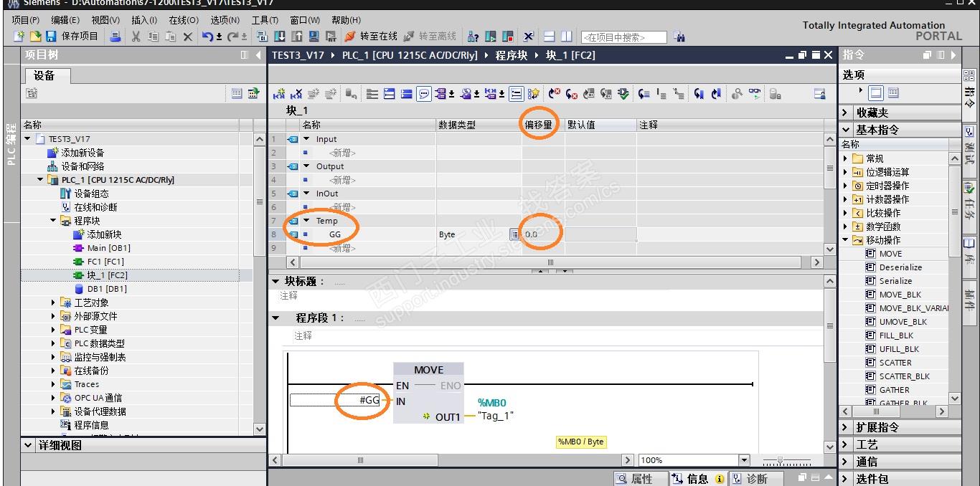Collapse TEST3_V17 project node

click(x=28, y=139)
